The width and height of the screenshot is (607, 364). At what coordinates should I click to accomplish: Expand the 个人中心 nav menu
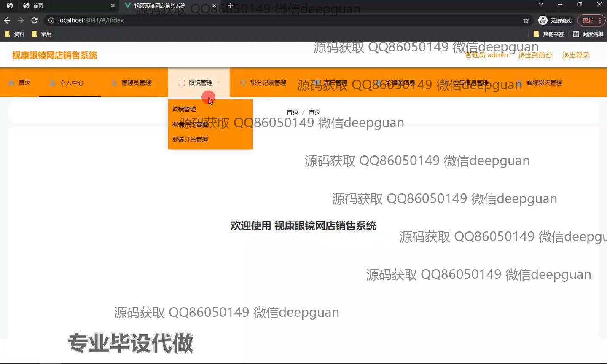pyautogui.click(x=70, y=83)
